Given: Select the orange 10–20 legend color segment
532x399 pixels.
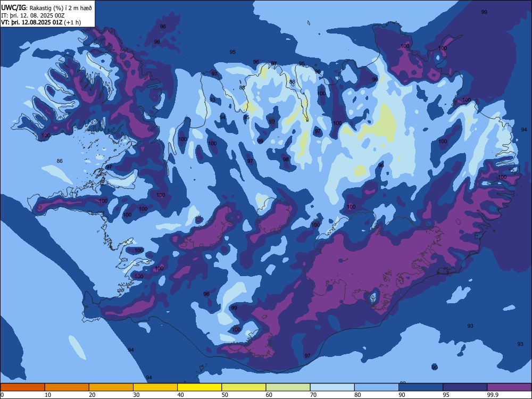Looking at the screenshot, I should pyautogui.click(x=67, y=387).
